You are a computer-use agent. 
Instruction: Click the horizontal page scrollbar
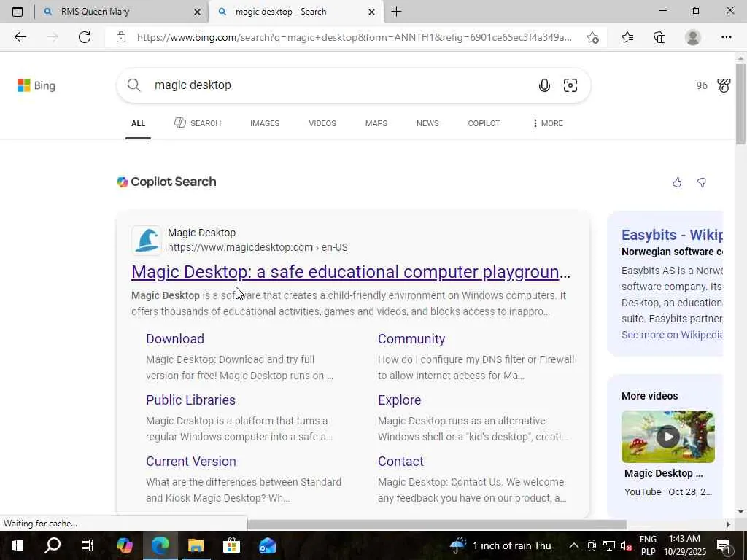coord(436,524)
